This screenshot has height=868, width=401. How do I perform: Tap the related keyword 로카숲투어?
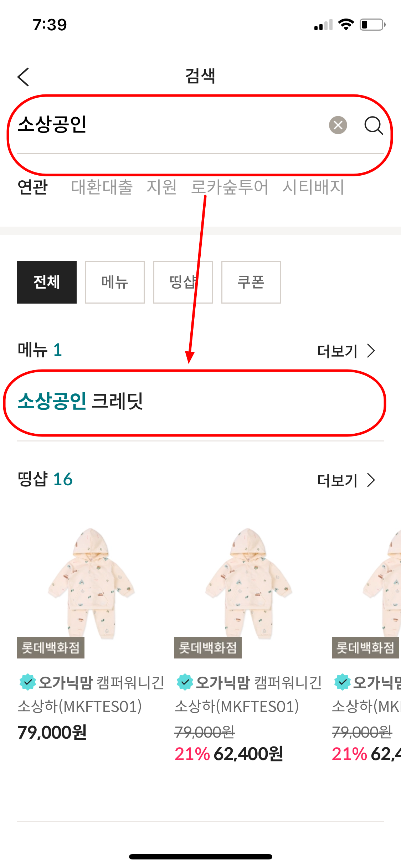click(x=230, y=187)
